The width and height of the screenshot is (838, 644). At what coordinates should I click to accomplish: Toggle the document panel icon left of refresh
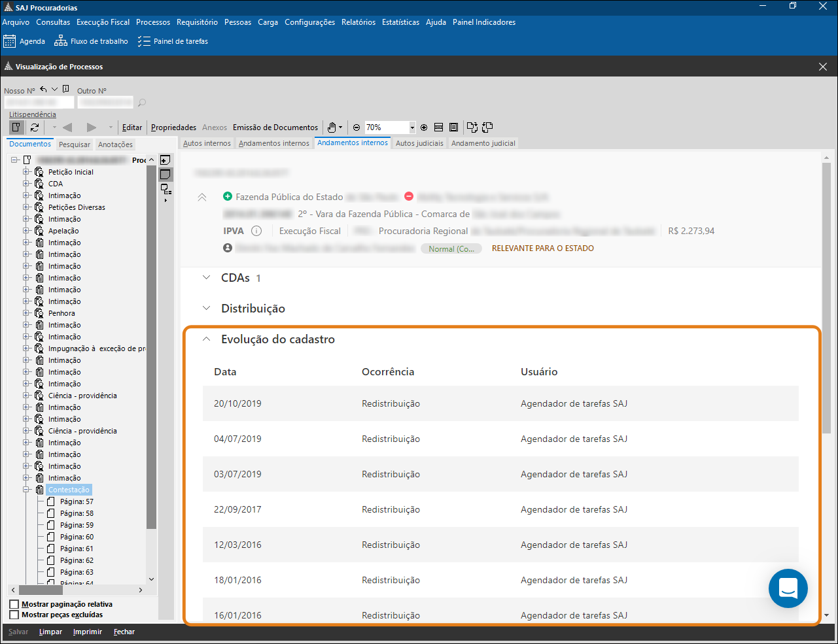click(x=17, y=127)
